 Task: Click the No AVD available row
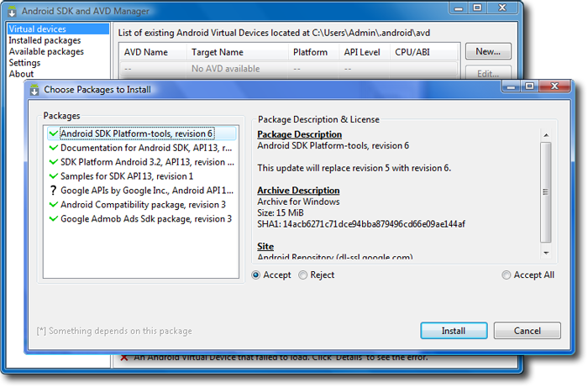(x=289, y=69)
